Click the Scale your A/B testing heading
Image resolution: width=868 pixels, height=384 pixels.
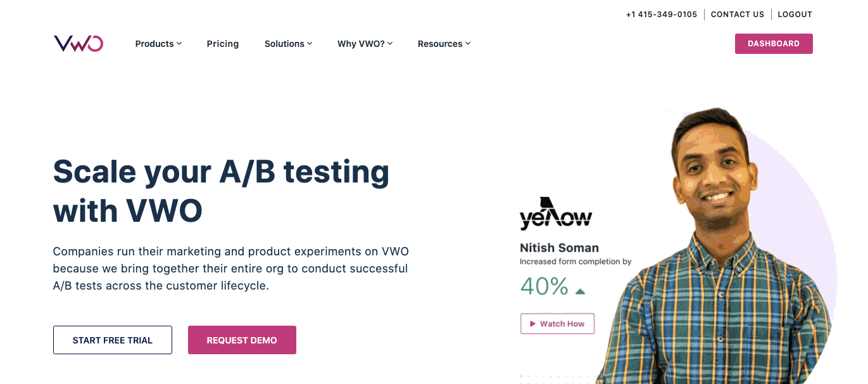(x=221, y=191)
